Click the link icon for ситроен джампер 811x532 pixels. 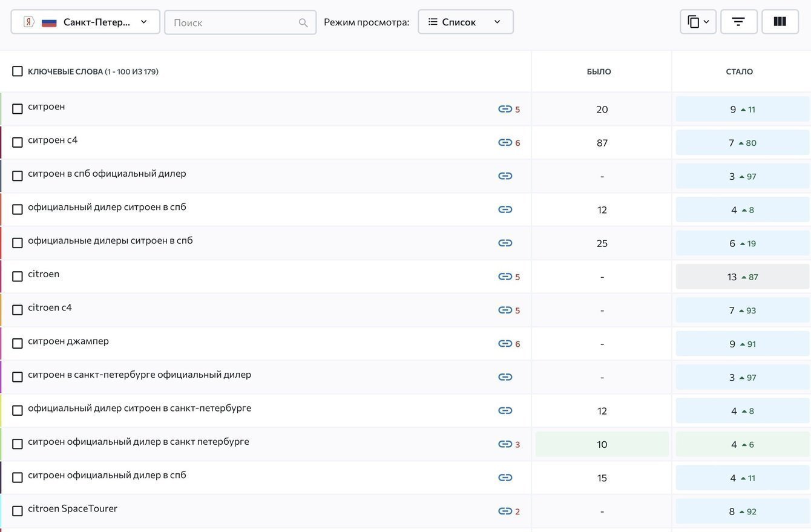[505, 344]
